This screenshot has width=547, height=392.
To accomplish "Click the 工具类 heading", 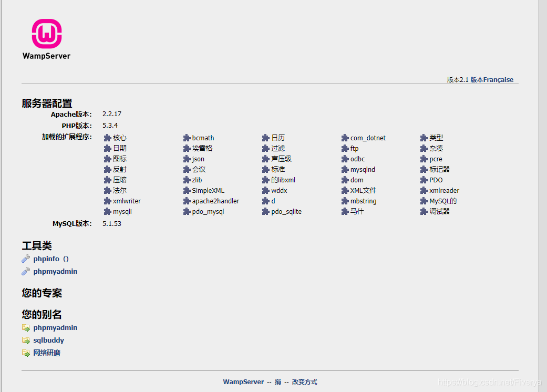I will [37, 245].
